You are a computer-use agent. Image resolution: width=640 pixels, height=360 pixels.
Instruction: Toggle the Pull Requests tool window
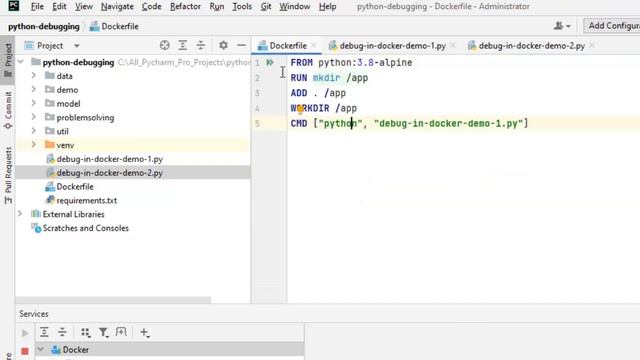point(8,176)
